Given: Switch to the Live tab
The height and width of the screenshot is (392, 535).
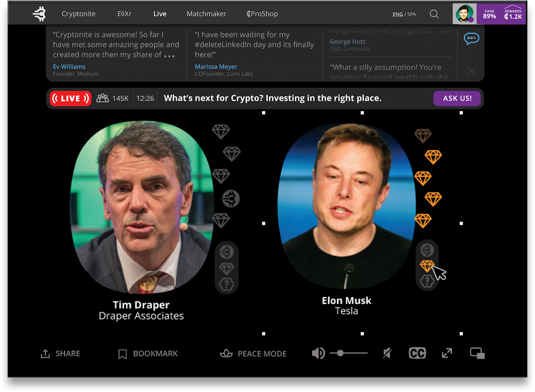Looking at the screenshot, I should pyautogui.click(x=160, y=14).
